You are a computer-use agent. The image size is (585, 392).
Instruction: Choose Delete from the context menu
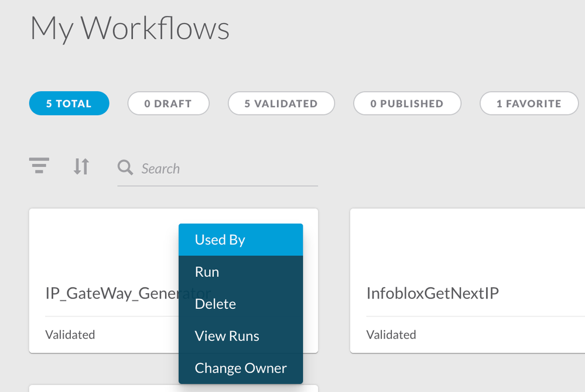pyautogui.click(x=241, y=304)
